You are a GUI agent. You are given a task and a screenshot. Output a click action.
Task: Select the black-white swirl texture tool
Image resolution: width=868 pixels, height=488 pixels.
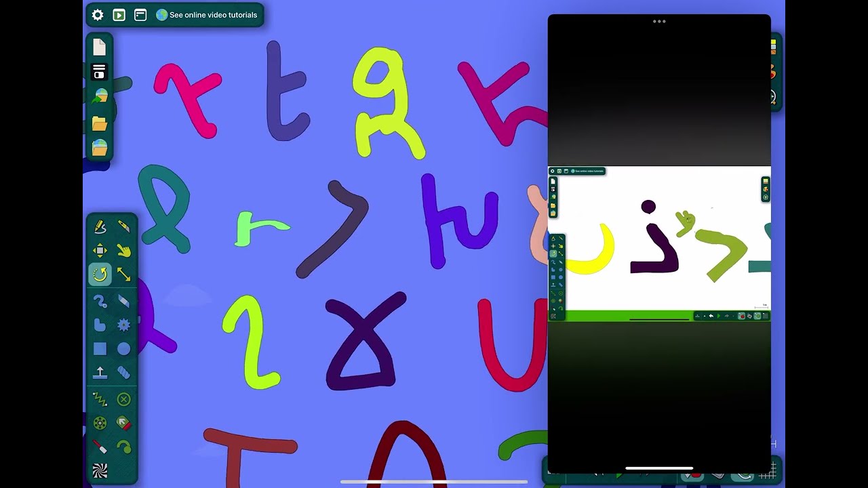(x=100, y=470)
